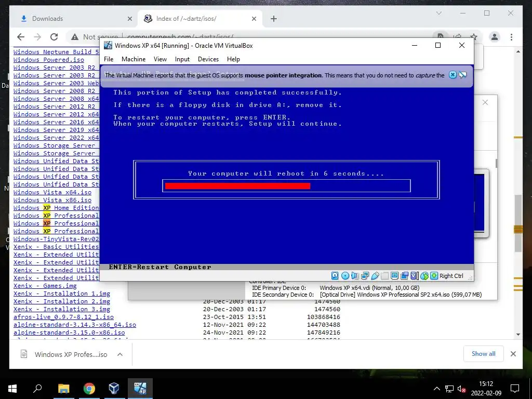Go back in Chrome
Image resolution: width=532 pixels, height=399 pixels.
pyautogui.click(x=21, y=37)
